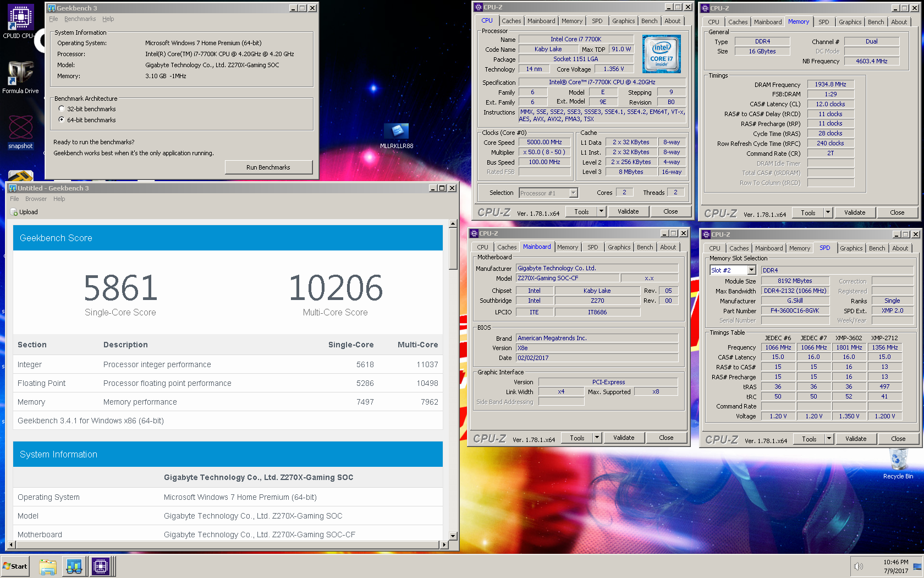Screen dimensions: 924x578
Task: Open Benchmarks menu in Geekbench 3
Action: coord(80,19)
